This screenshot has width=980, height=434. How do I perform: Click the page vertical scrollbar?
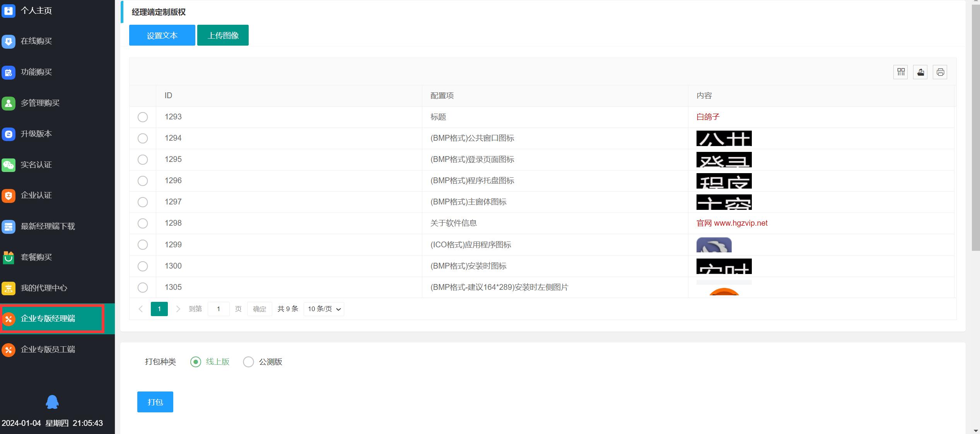point(975,128)
